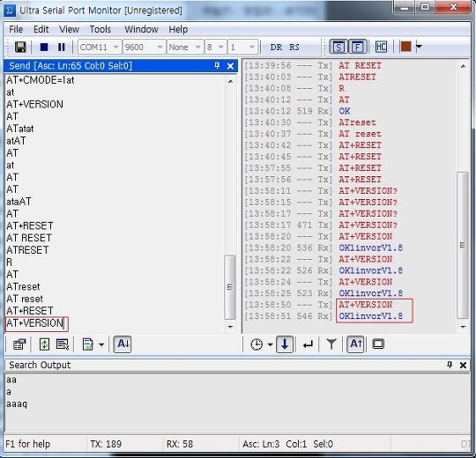Select the ATatat line in Send list
Image resolution: width=476 pixels, height=458 pixels.
pyautogui.click(x=20, y=129)
